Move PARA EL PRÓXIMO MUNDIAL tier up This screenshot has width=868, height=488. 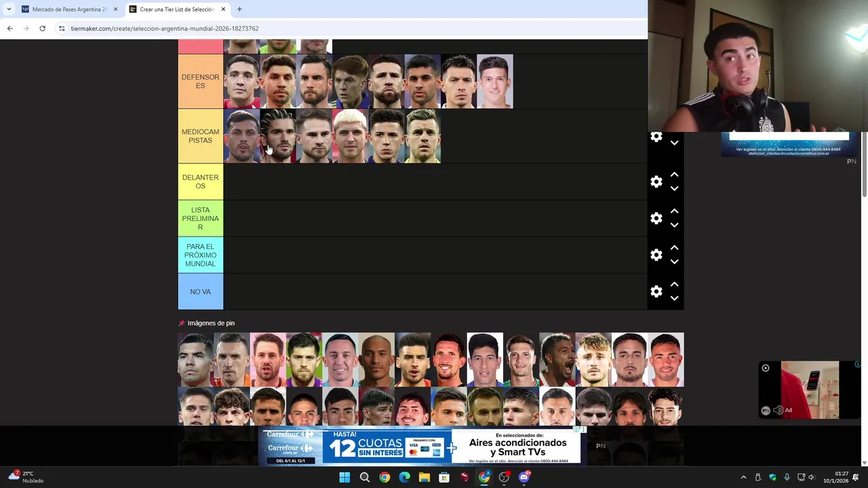pos(674,247)
